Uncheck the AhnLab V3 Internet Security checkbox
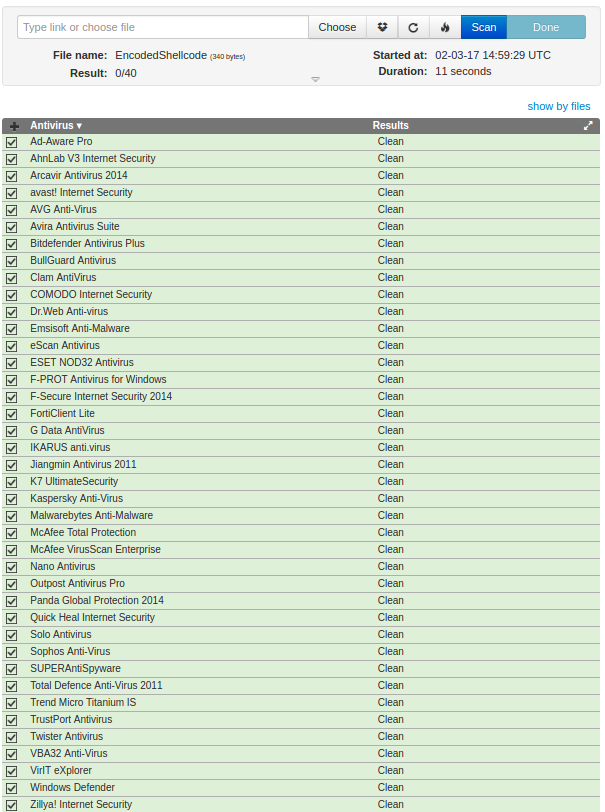Screen dimensions: 605x812 (12, 160)
